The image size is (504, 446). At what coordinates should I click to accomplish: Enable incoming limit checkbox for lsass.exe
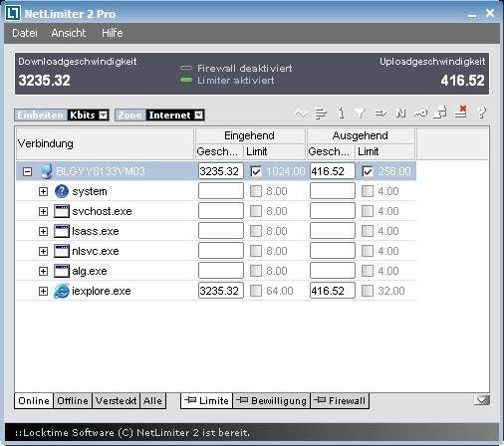[256, 231]
